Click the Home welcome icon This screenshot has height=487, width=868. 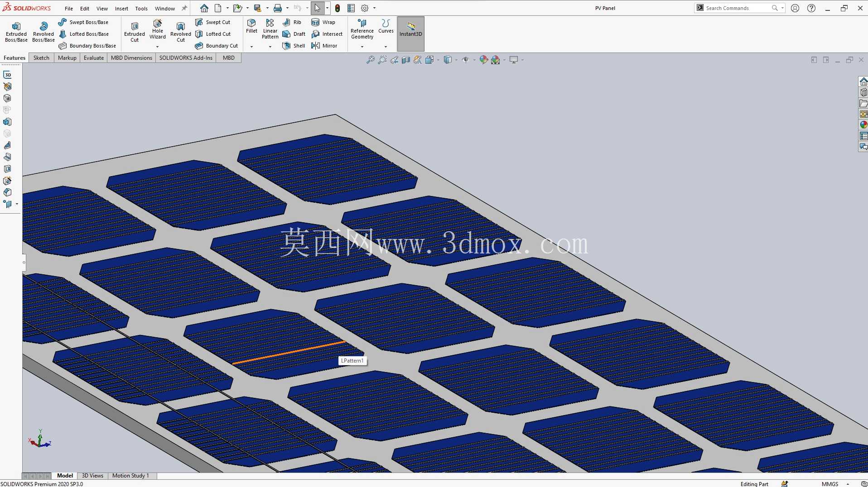(204, 8)
